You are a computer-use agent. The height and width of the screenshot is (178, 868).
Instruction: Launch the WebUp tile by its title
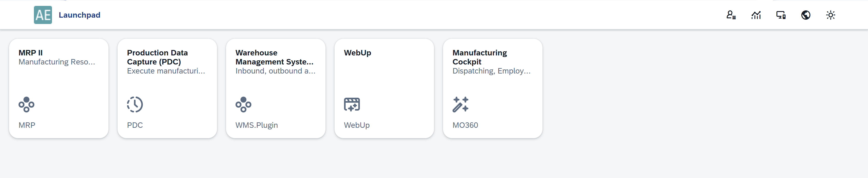point(358,53)
